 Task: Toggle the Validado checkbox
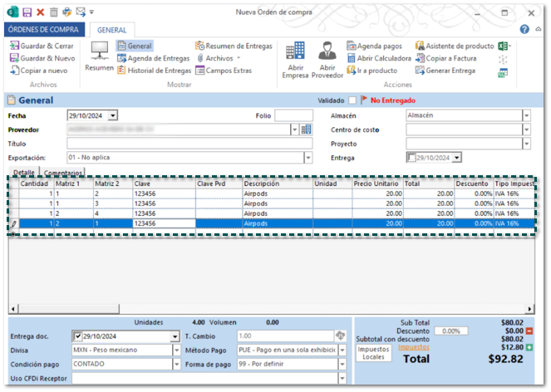[x=352, y=100]
